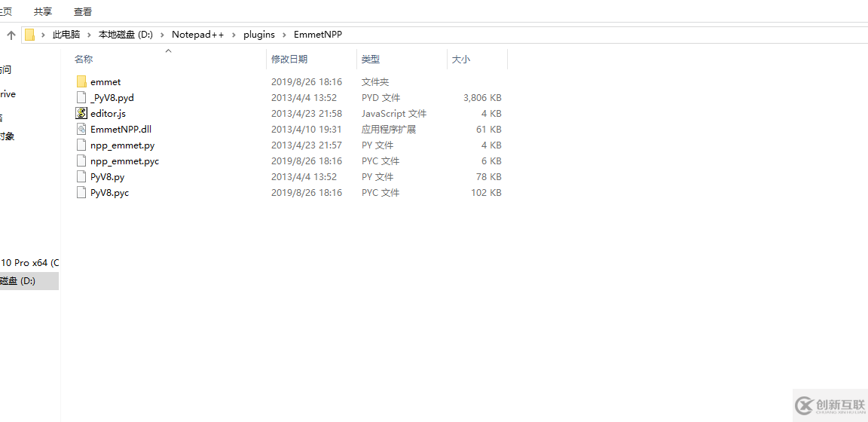Click the emmet folder icon

(x=81, y=82)
